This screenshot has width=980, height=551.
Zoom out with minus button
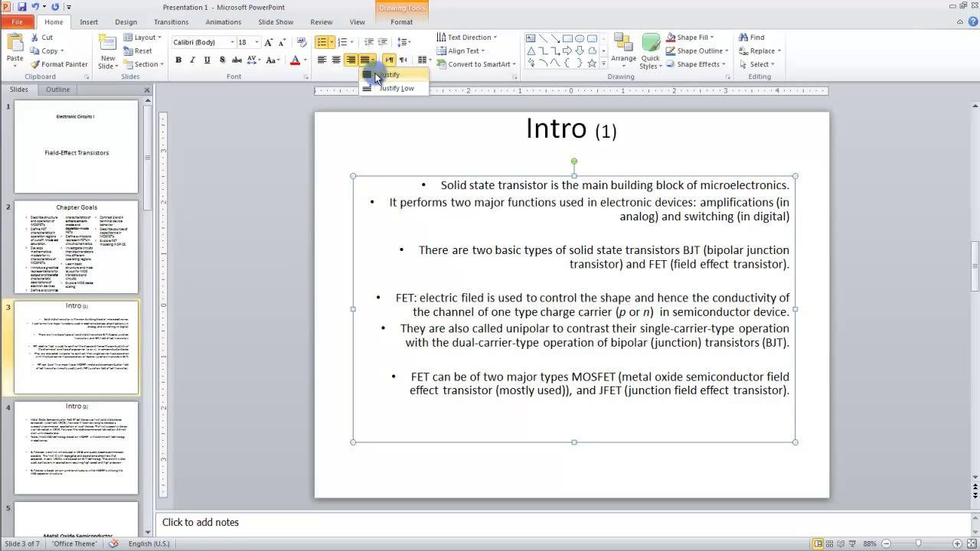[x=886, y=543]
